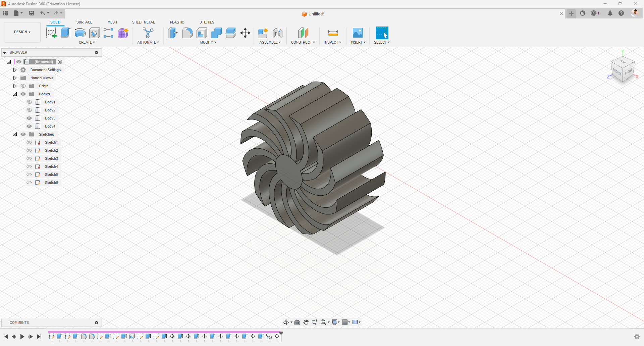Expand the Document Settings node
644x346 pixels.
click(15, 70)
